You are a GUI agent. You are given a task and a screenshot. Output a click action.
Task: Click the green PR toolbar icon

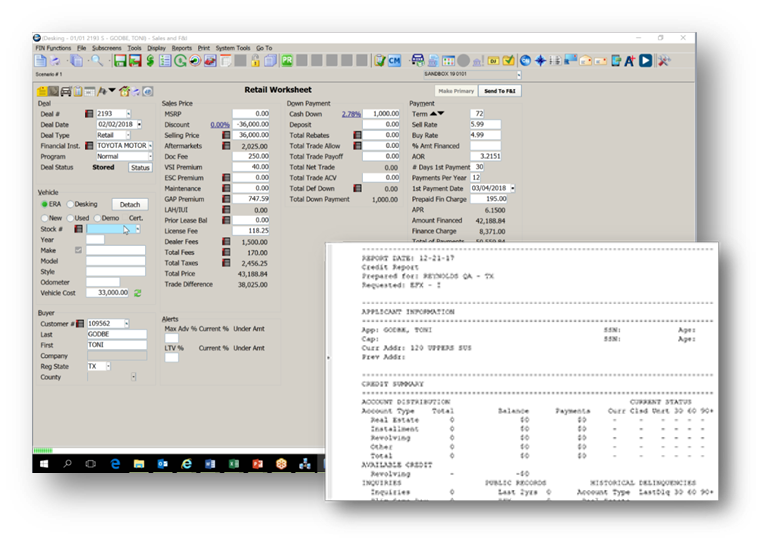[287, 61]
